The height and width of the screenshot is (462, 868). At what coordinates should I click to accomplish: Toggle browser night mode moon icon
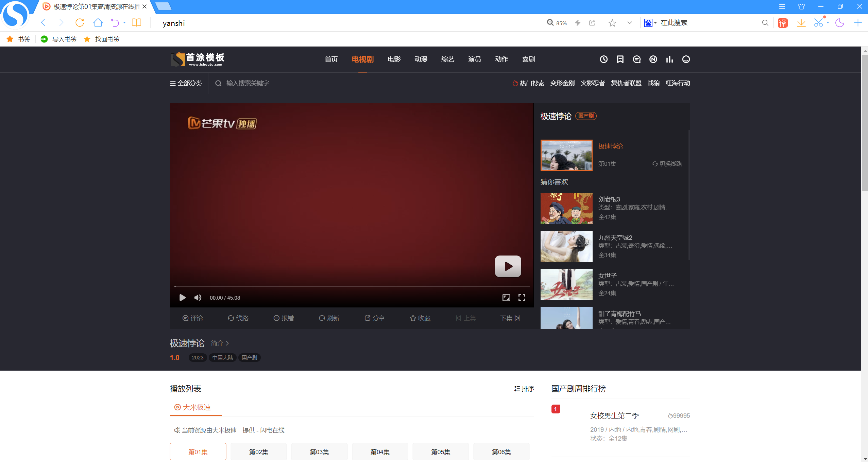point(839,23)
